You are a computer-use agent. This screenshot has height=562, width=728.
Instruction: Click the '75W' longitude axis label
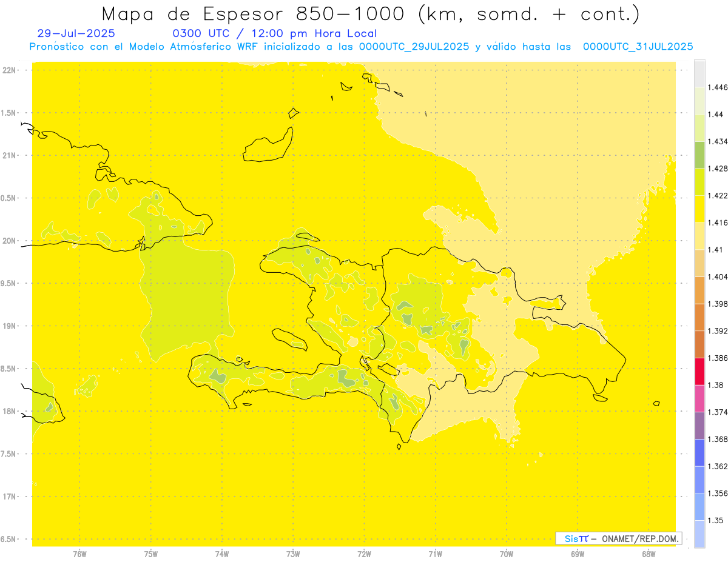[151, 554]
